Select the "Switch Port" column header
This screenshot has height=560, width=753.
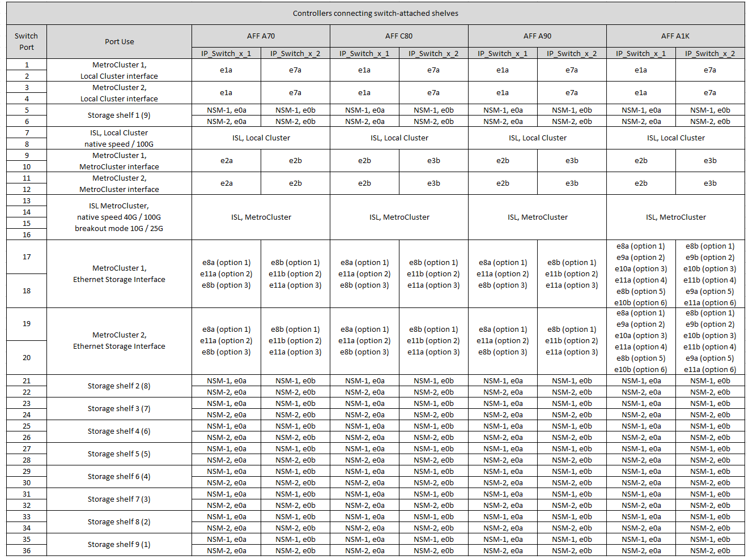(x=27, y=41)
